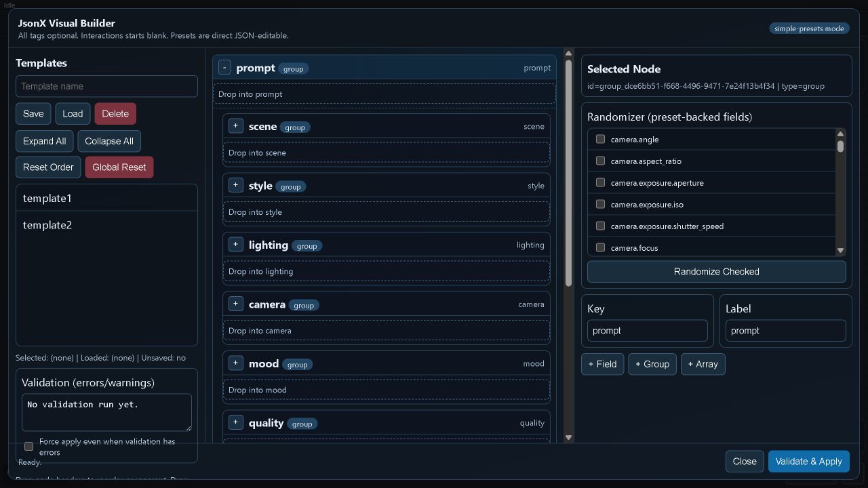Expand the quality group

pyautogui.click(x=235, y=422)
